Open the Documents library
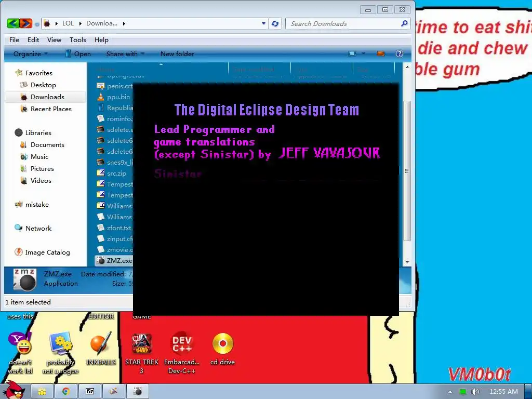 tap(47, 145)
